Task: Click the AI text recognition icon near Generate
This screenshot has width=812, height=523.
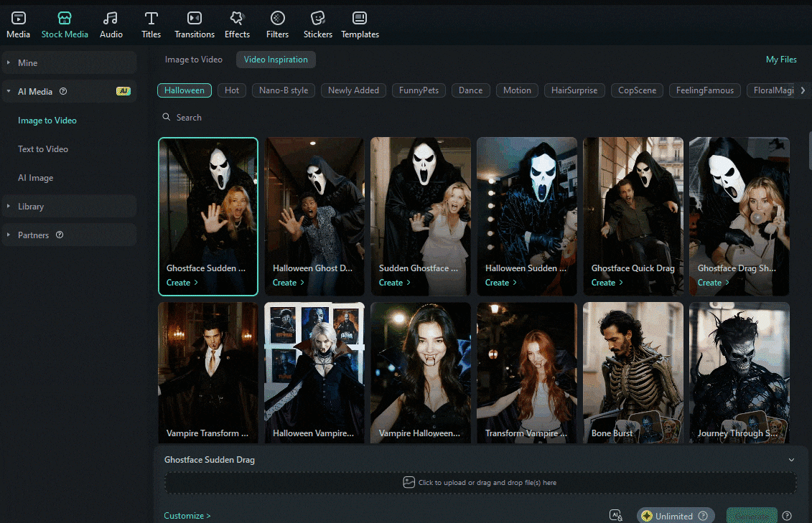Action: (615, 515)
